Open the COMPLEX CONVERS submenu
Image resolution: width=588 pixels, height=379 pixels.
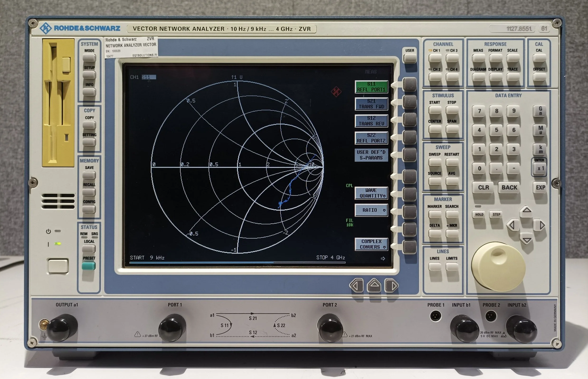click(371, 244)
